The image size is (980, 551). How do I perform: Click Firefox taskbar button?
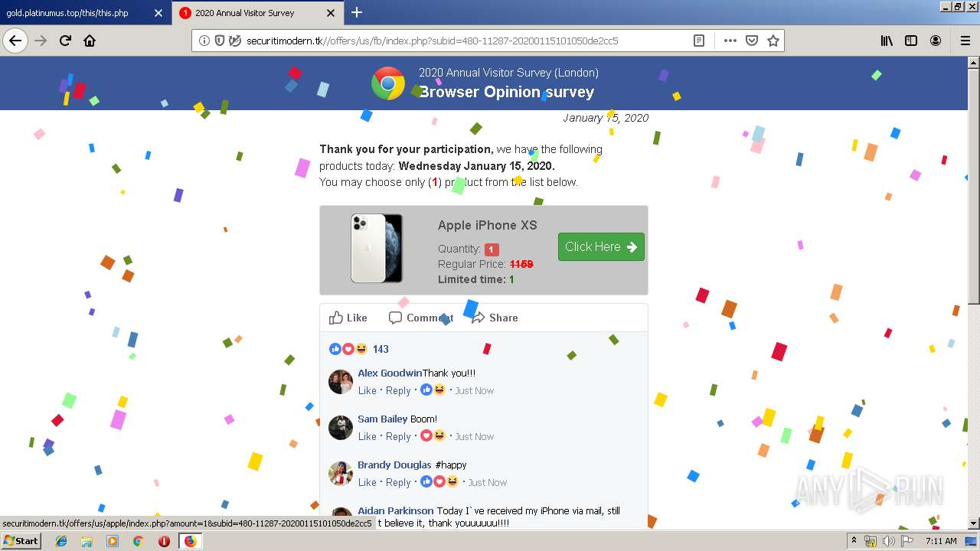click(190, 541)
